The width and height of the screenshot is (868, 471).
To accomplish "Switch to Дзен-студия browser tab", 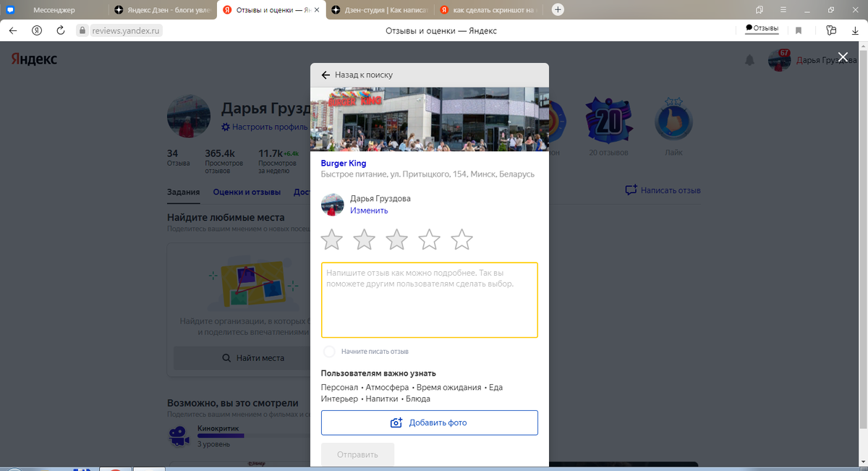I will click(x=380, y=9).
